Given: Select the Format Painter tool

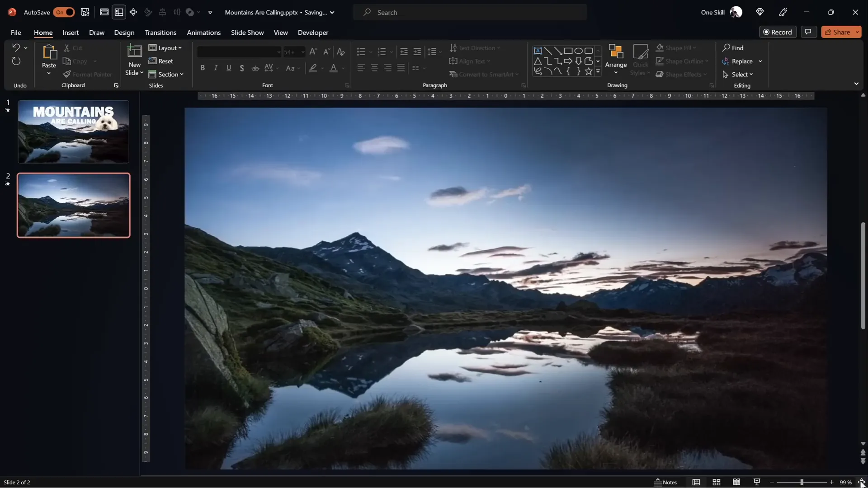Looking at the screenshot, I should (x=88, y=74).
